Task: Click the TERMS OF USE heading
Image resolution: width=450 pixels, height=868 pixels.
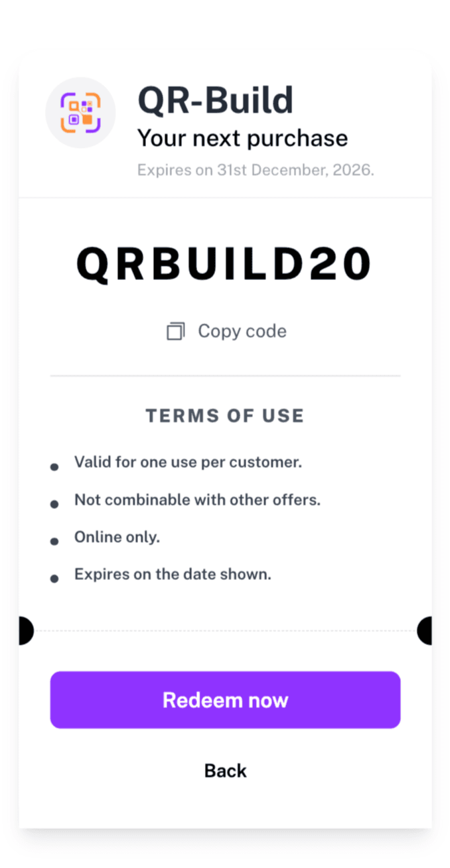Action: [x=225, y=416]
